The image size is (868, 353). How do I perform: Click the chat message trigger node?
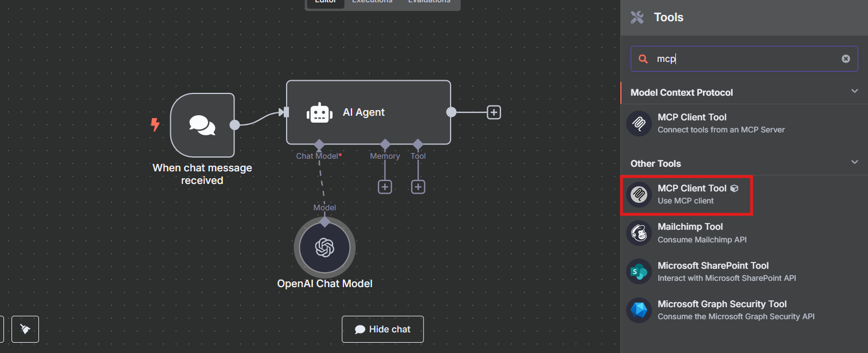coord(202,125)
